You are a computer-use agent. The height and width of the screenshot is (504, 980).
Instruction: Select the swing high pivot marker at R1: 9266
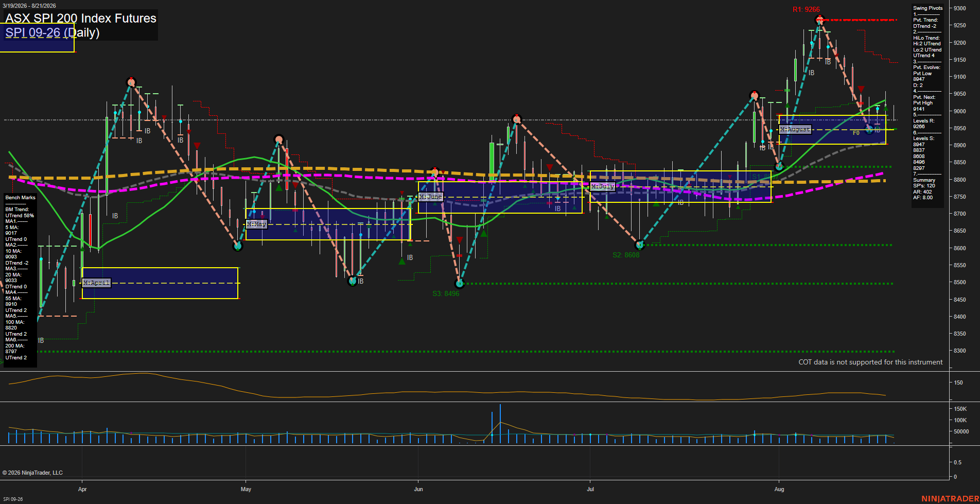tap(820, 20)
